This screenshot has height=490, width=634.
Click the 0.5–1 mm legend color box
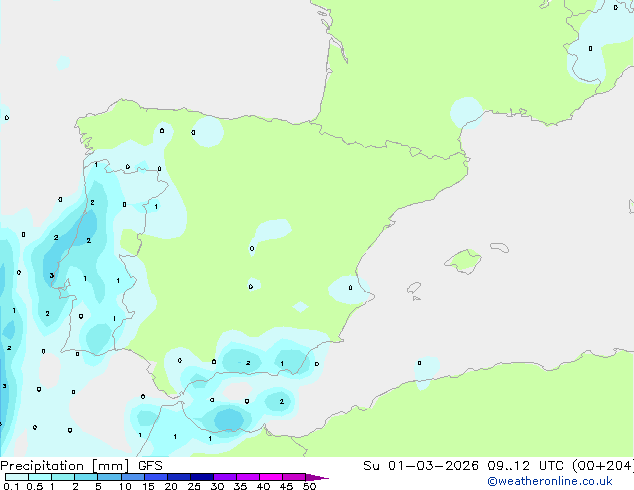pyautogui.click(x=40, y=477)
